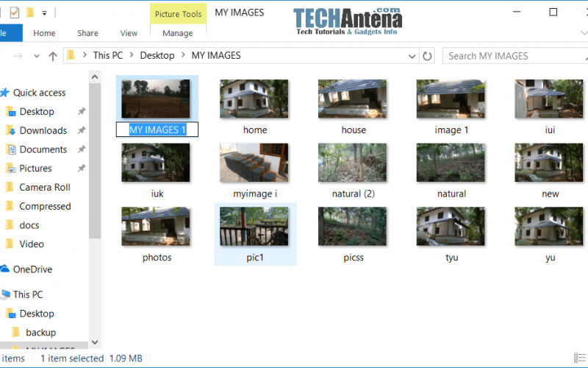Select the new image thumbnail
The image size is (588, 368).
click(548, 162)
